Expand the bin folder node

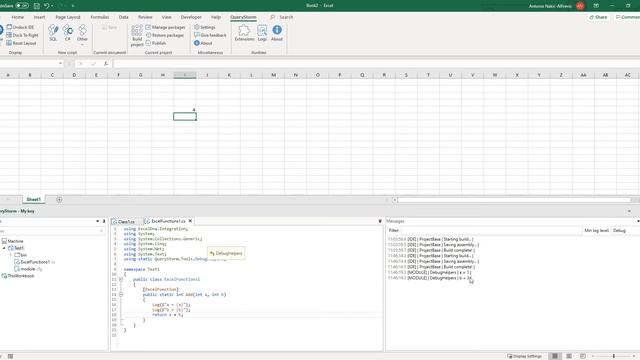(x=11, y=255)
